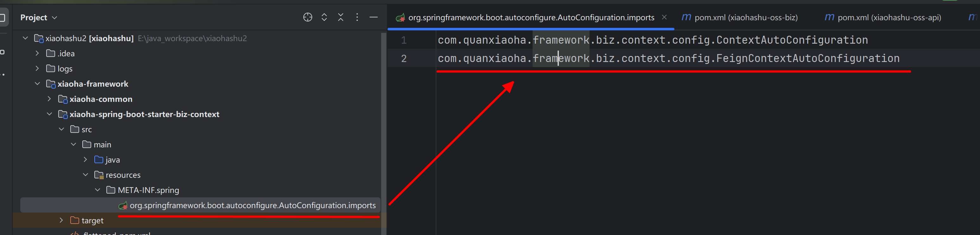Select AutoConfiguration.imports file in project tree
The height and width of the screenshot is (235, 980).
coord(252,205)
